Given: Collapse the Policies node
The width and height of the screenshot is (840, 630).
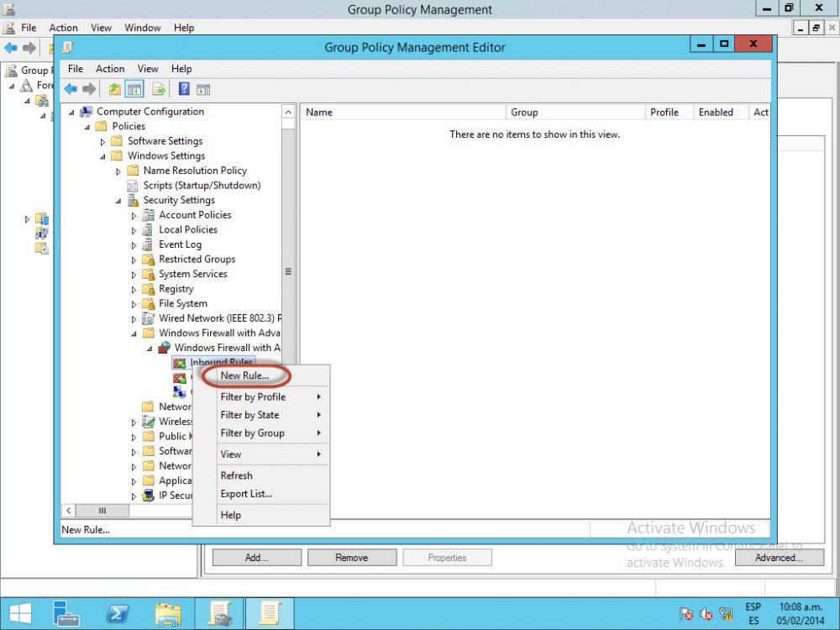Looking at the screenshot, I should coord(87,127).
